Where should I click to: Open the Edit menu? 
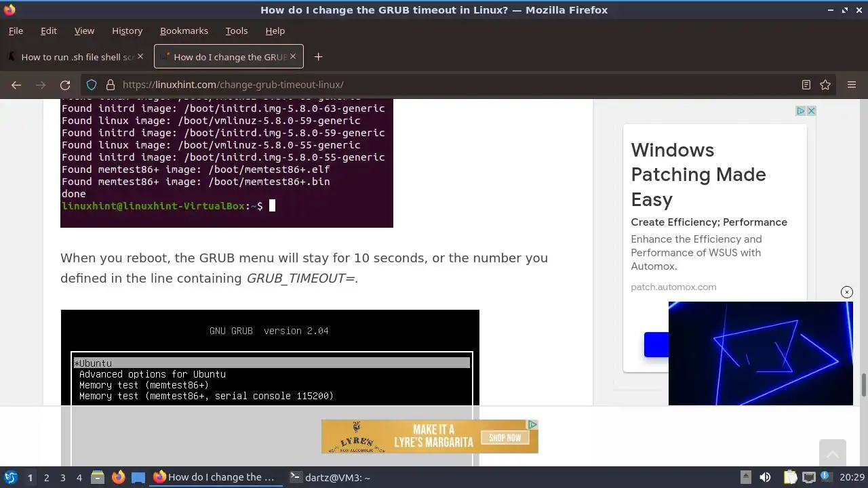click(x=49, y=30)
